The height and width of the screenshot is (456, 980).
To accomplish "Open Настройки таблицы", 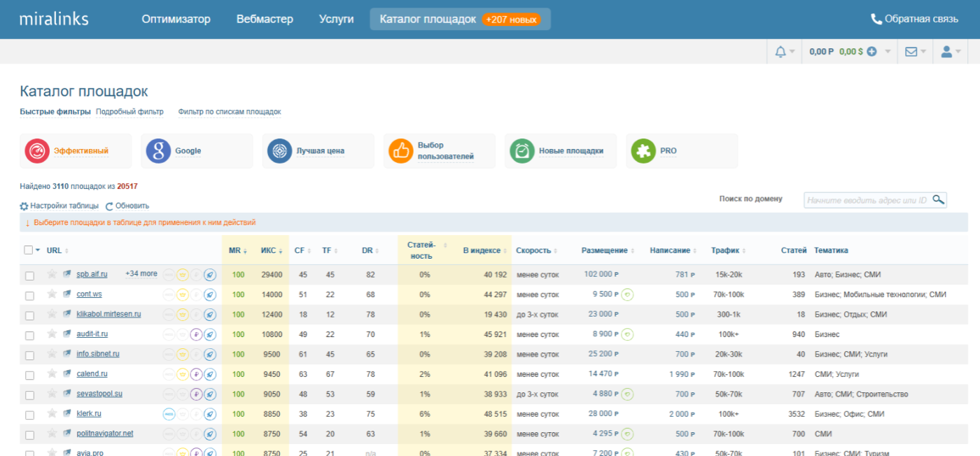I will [x=59, y=206].
